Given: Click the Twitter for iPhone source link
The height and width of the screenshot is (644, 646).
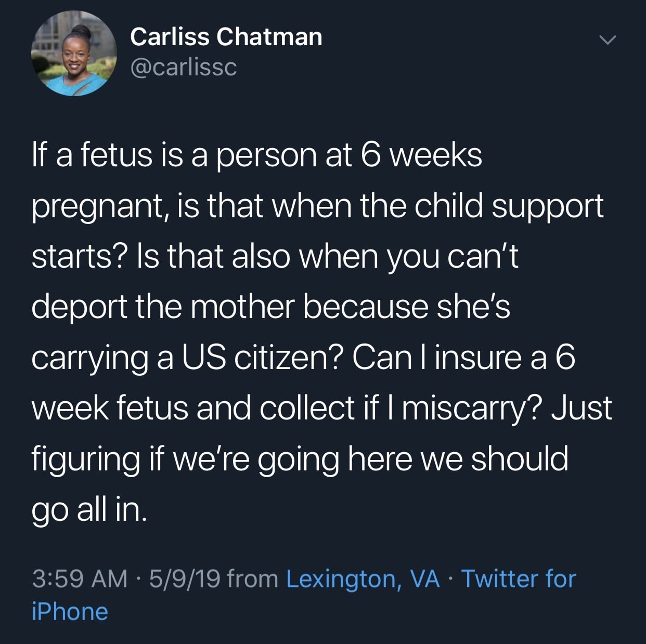Looking at the screenshot, I should pos(519,579).
